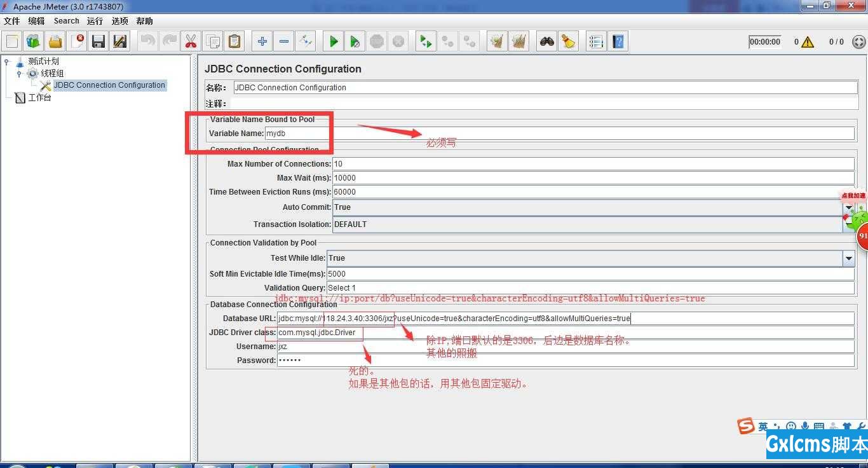Close the test plan with Close icon
The height and width of the screenshot is (468, 868).
coord(77,41)
